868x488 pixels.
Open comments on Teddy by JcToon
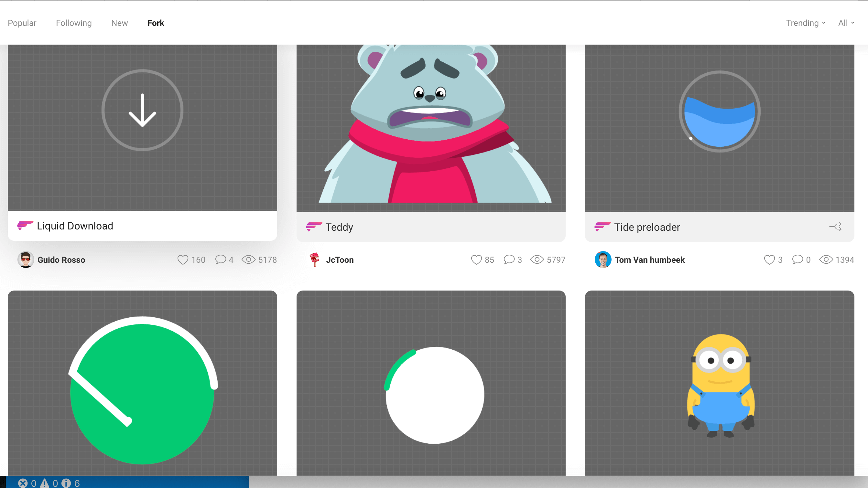508,260
